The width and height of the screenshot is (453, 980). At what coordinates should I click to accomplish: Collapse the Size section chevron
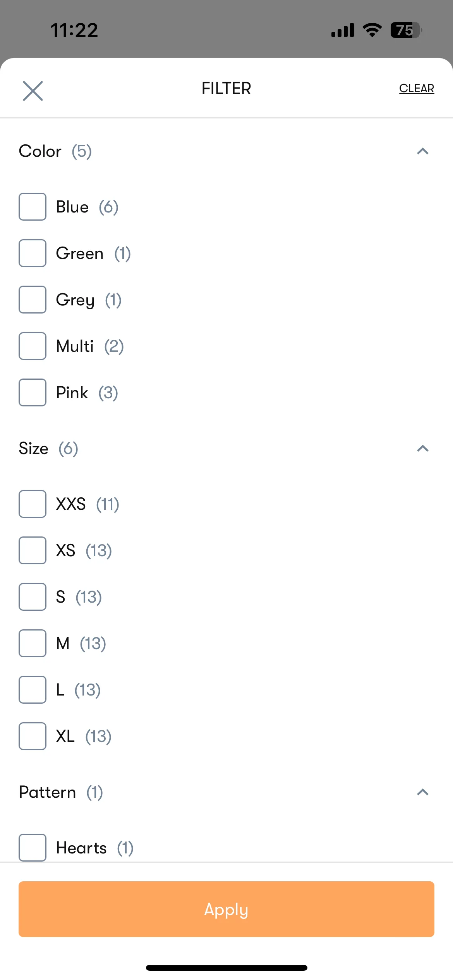click(x=423, y=449)
